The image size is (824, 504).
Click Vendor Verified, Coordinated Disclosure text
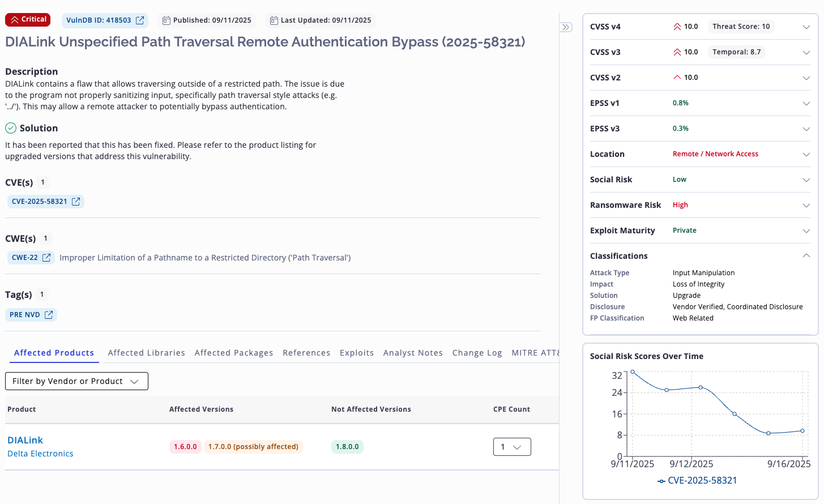[x=737, y=307]
